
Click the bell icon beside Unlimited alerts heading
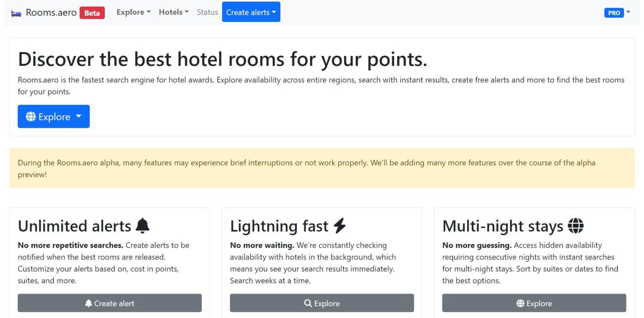(143, 226)
